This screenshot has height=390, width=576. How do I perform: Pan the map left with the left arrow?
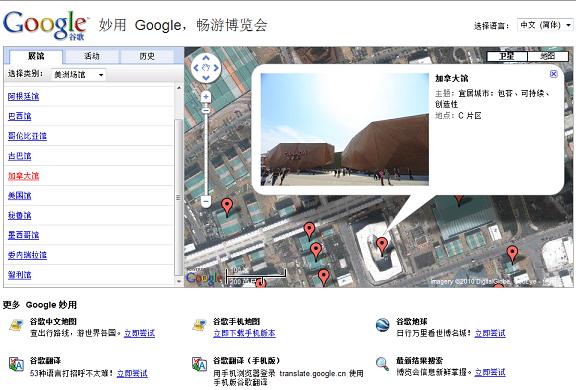point(196,68)
